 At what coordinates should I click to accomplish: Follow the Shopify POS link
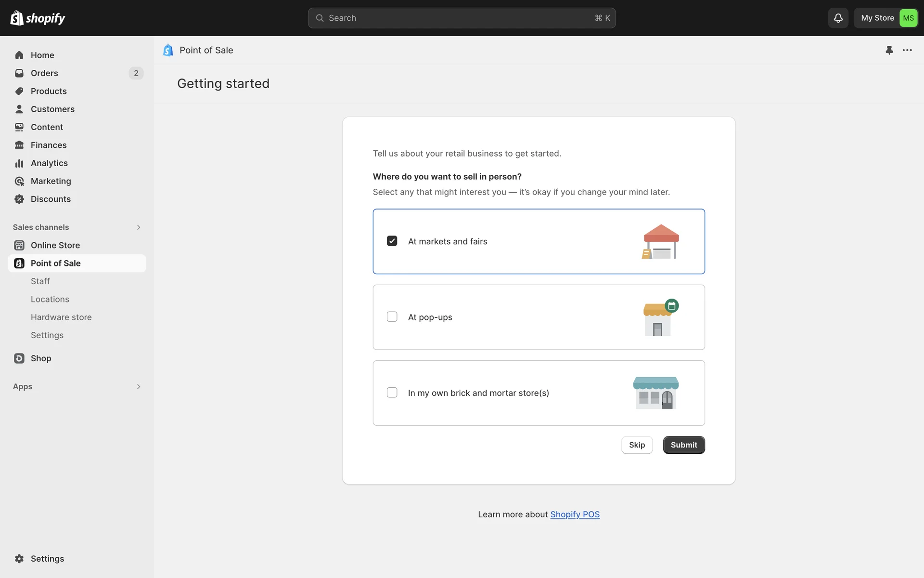(x=575, y=514)
